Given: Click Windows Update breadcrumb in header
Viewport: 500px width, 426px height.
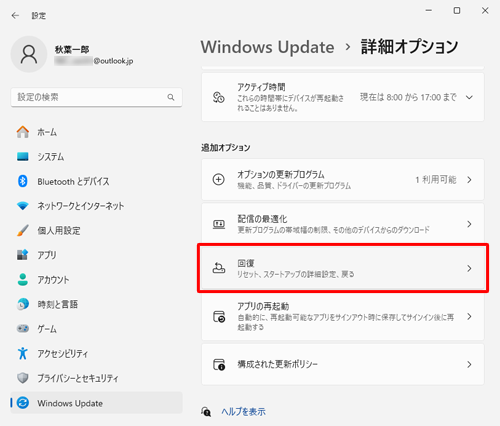Looking at the screenshot, I should click(267, 47).
